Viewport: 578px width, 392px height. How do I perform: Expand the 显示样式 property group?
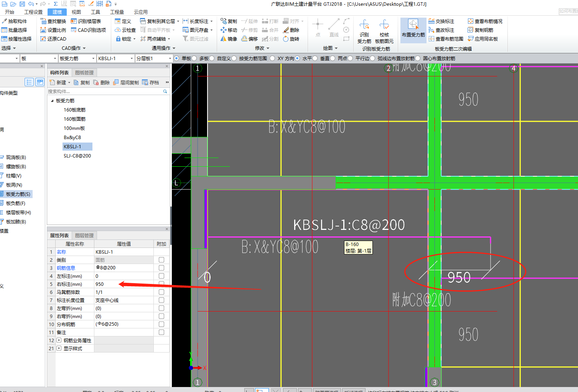click(x=59, y=348)
